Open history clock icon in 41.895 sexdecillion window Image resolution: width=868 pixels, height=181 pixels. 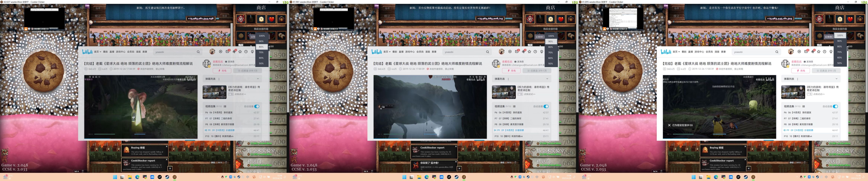coord(824,52)
